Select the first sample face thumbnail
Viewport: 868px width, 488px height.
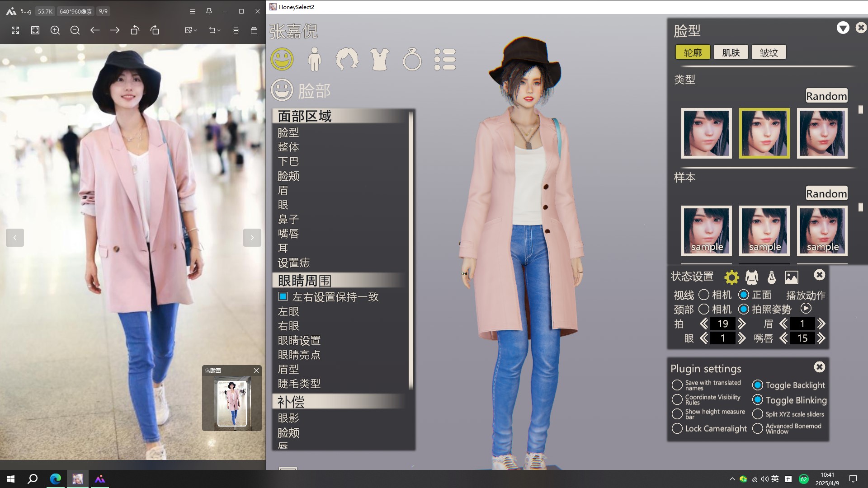coord(706,231)
